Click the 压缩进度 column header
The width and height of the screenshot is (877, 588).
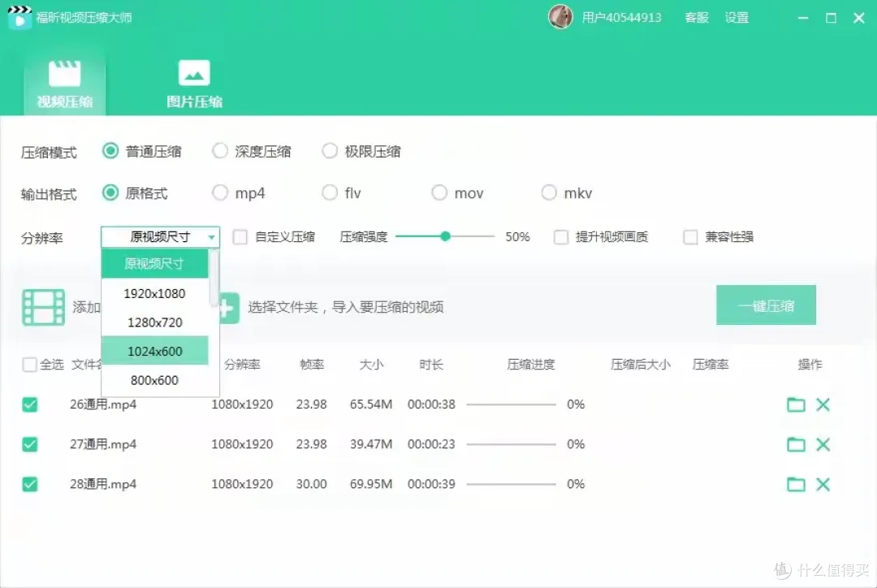click(531, 365)
